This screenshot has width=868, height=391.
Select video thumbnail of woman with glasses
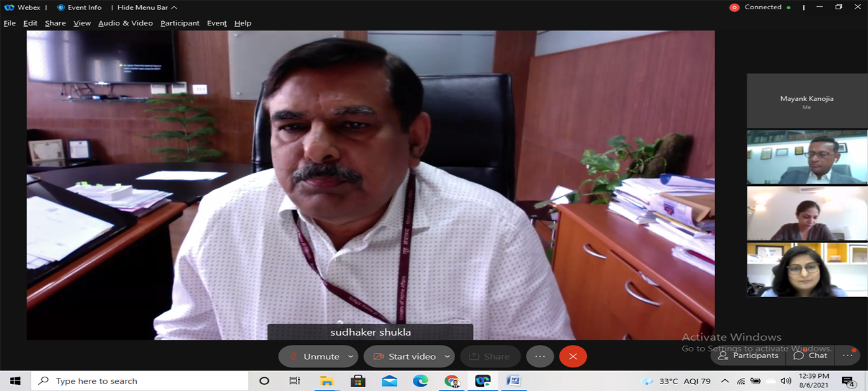(x=806, y=269)
